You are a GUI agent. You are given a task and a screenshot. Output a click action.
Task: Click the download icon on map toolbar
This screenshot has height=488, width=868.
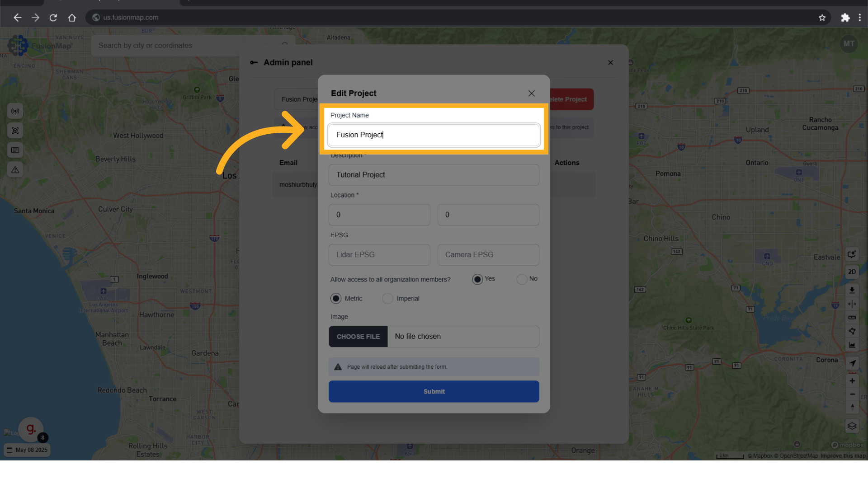[x=852, y=290]
